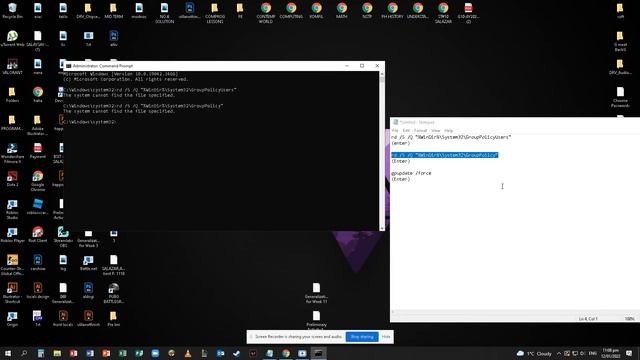Launch the VALORANT desktop shortcut
The width and height of the screenshot is (640, 360).
coord(12,67)
